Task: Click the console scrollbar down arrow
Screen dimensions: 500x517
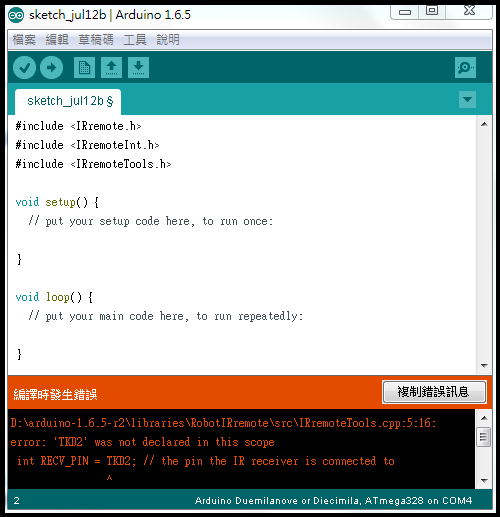Action: [x=484, y=480]
